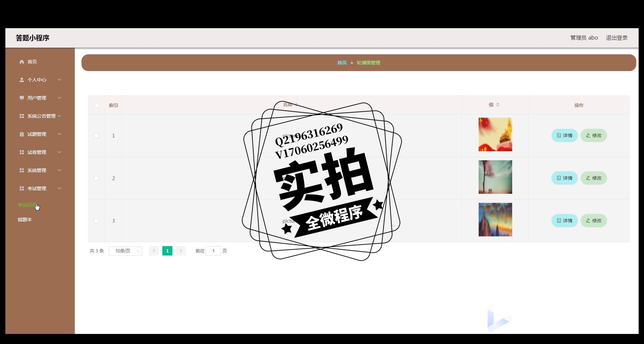Click 修改 button for row 2
Viewport: 644px width, 344px height.
click(x=594, y=178)
